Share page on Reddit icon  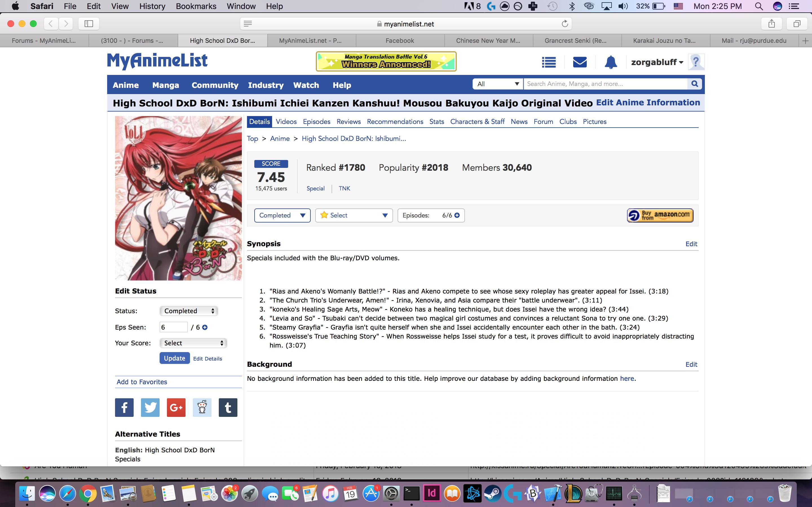pyautogui.click(x=202, y=407)
